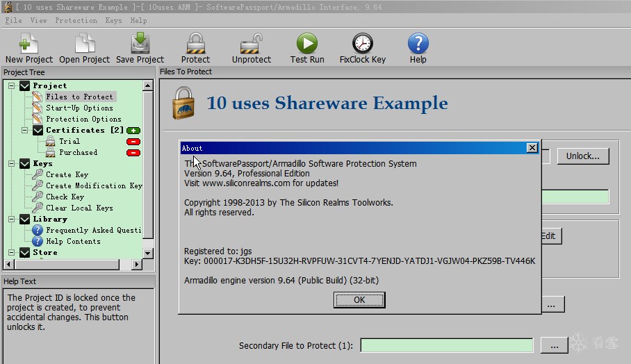631x364 pixels.
Task: Click the FixClock Key clock icon
Action: tap(363, 43)
